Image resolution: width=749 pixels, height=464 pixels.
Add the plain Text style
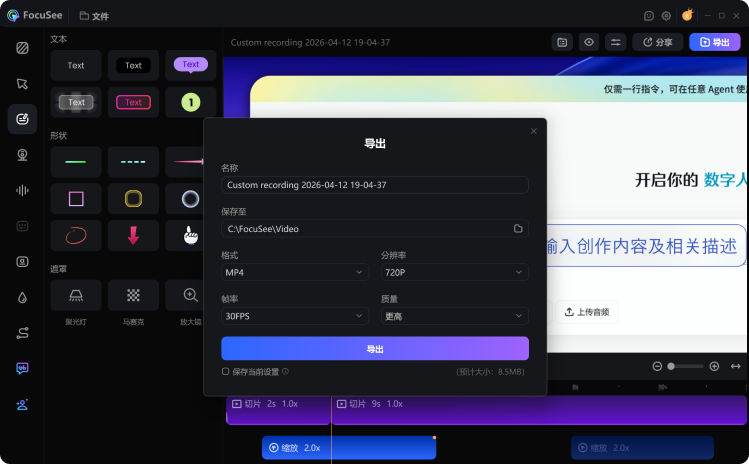(76, 65)
